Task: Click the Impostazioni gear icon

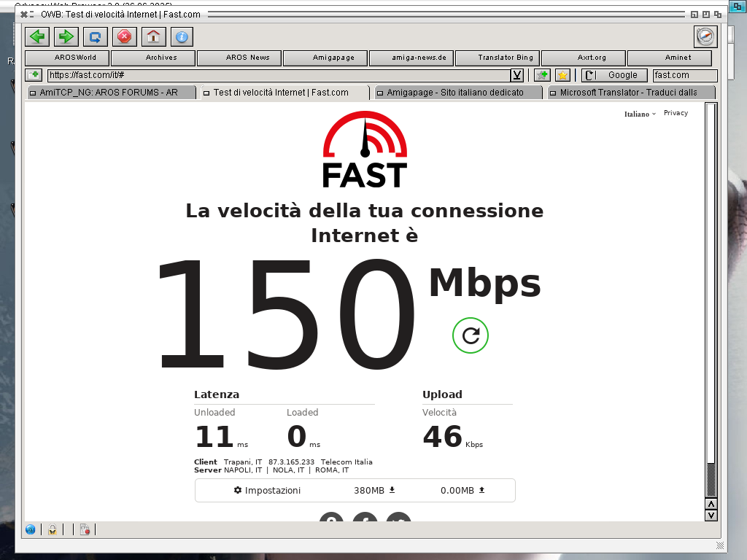Action: (238, 490)
